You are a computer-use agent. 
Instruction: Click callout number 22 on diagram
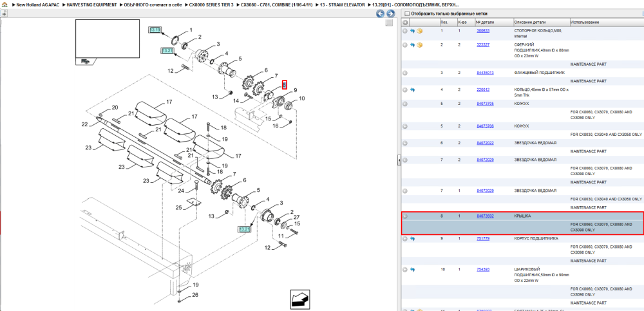(x=84, y=124)
